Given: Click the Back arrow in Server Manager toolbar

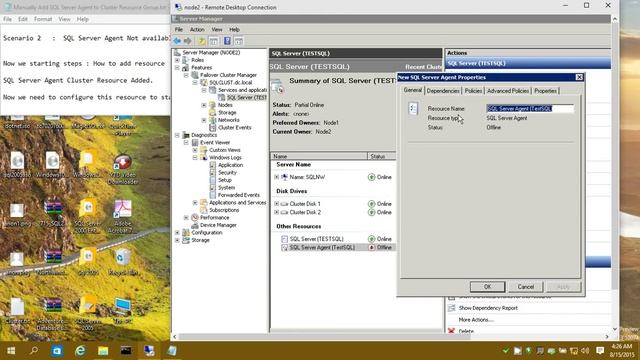Looking at the screenshot, I should [177, 41].
